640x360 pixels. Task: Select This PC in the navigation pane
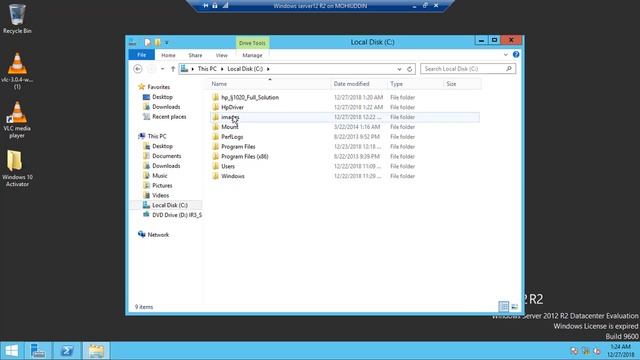point(157,136)
